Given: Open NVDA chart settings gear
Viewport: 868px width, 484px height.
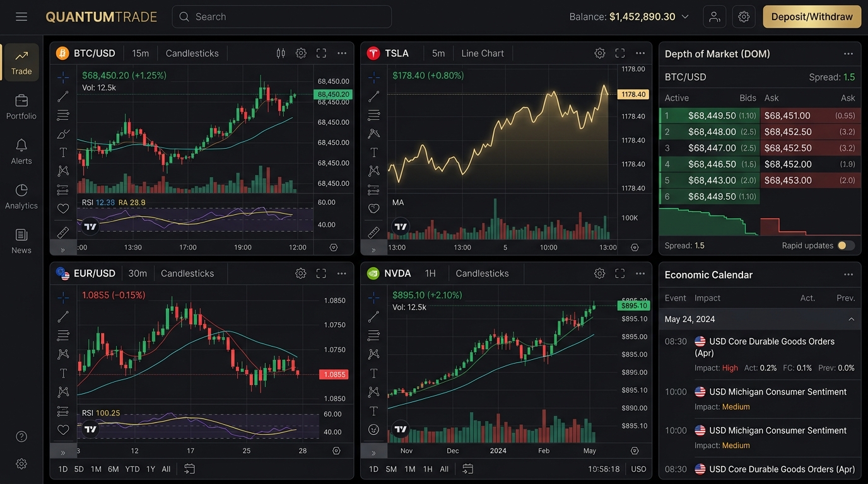Looking at the screenshot, I should click(x=600, y=274).
